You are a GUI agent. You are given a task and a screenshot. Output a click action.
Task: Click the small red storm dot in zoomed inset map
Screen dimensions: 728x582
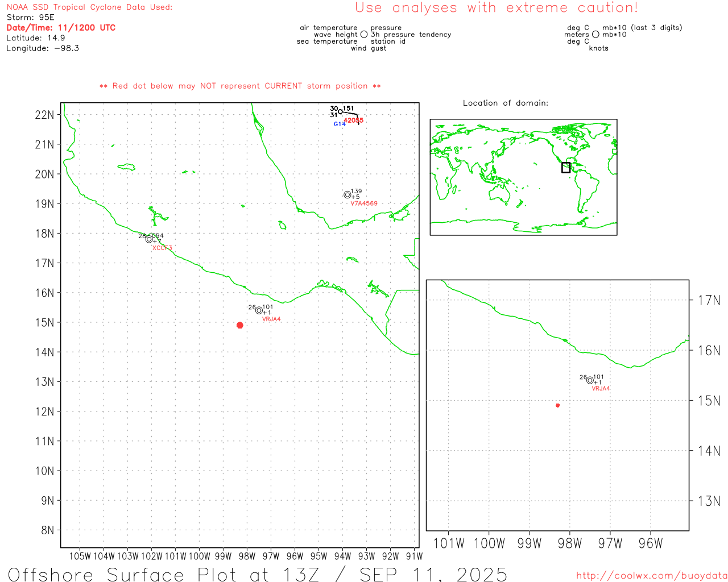point(558,405)
